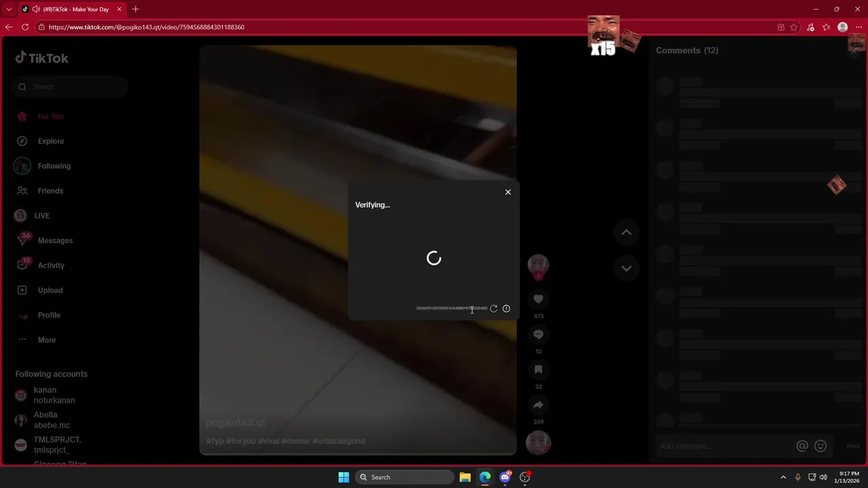Open the Friends page
Viewport: 868px width, 488px height.
click(x=50, y=191)
